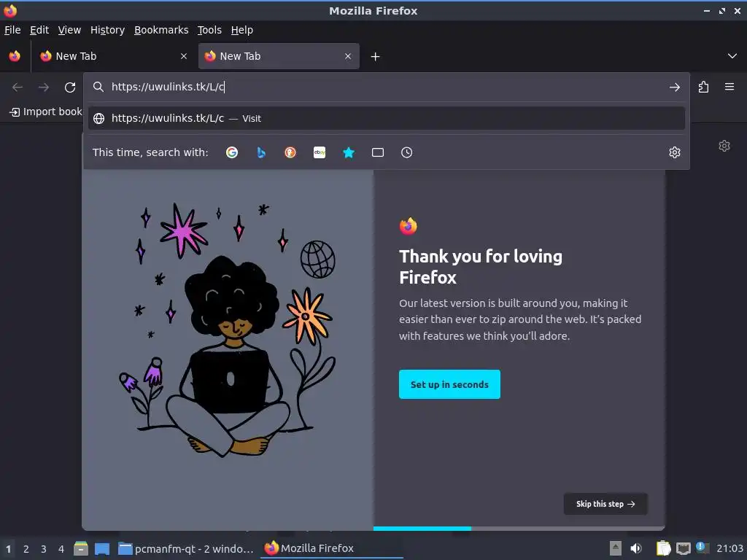Go back with the back arrow button
Image resolution: width=747 pixels, height=560 pixels.
[x=18, y=87]
